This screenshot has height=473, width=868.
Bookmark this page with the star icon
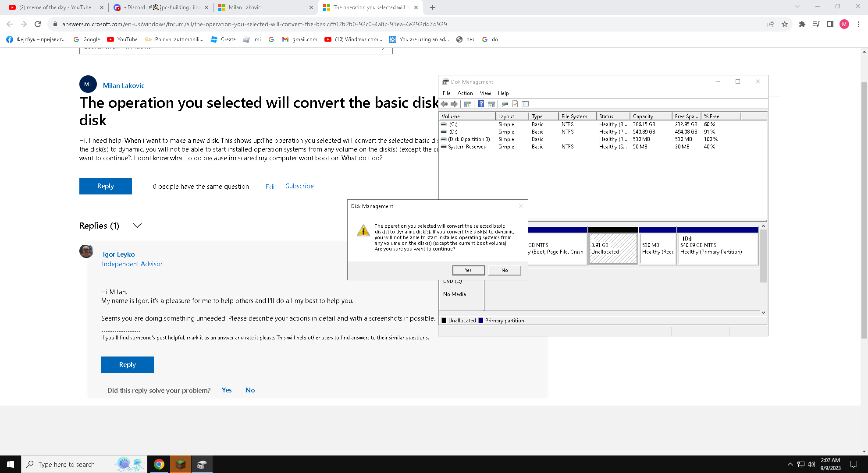785,24
